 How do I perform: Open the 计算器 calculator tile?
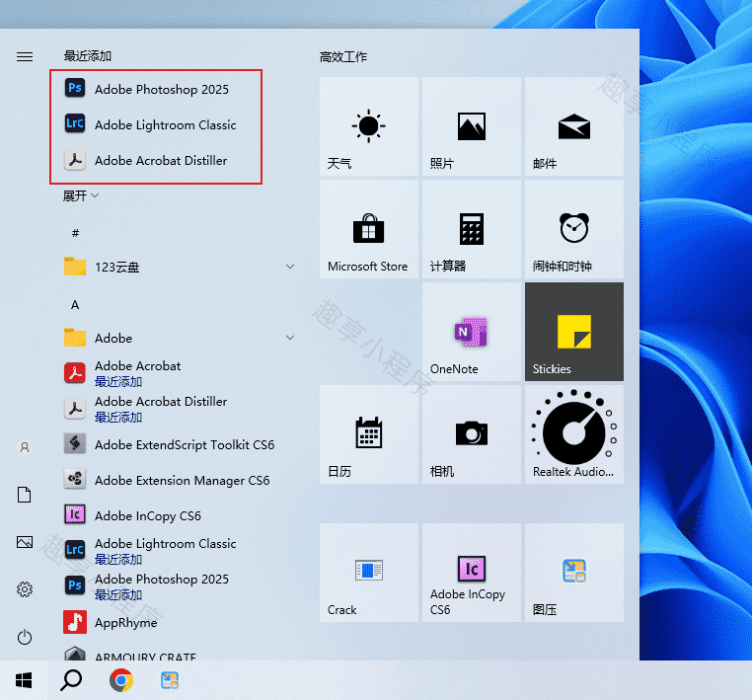(472, 229)
